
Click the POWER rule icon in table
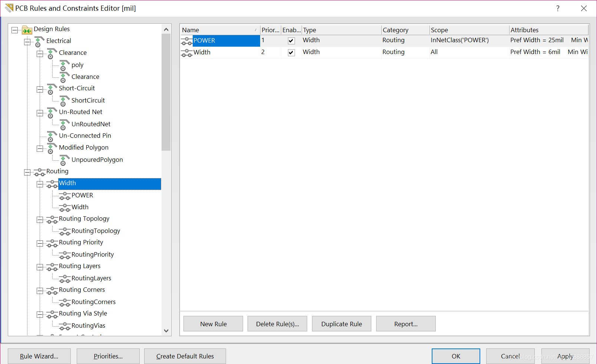pyautogui.click(x=186, y=41)
